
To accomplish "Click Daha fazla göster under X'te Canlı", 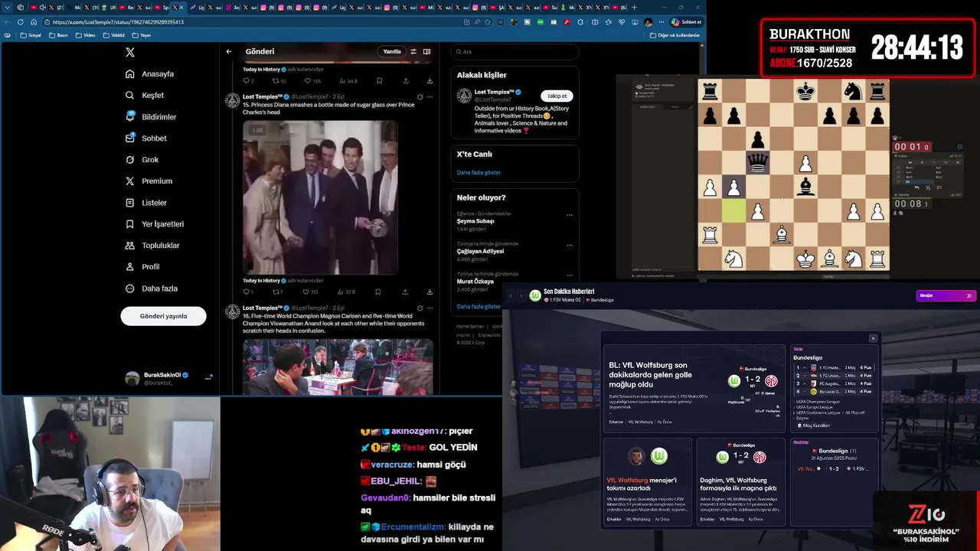I will [479, 173].
